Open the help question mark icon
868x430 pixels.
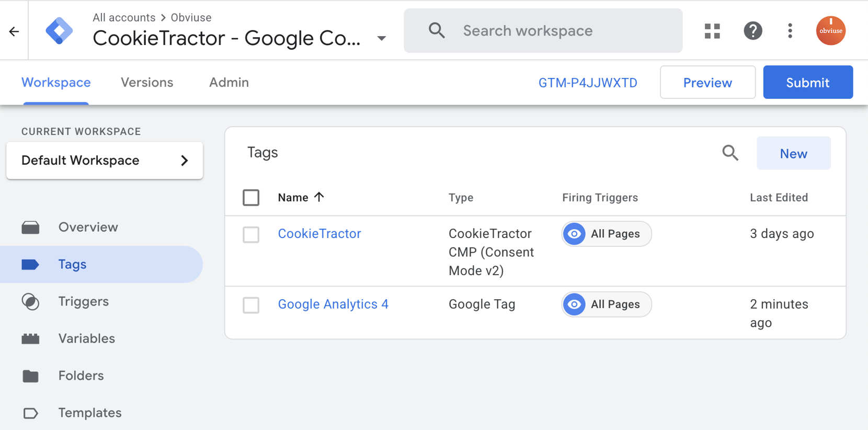(753, 31)
